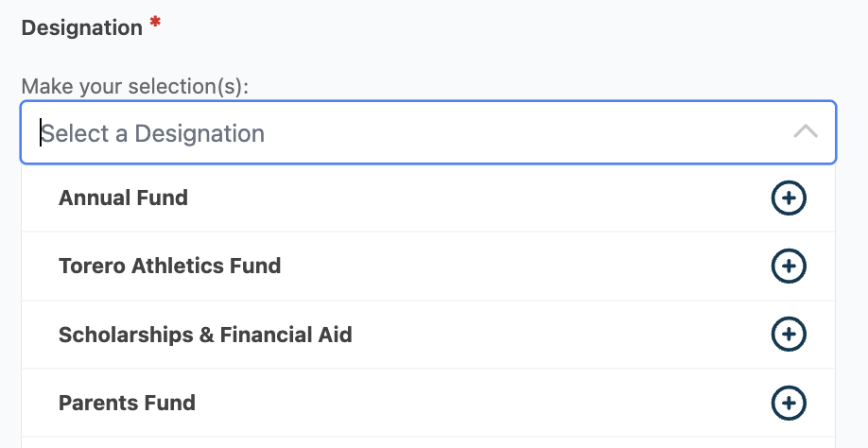Pick the Scholarships & Financial Aid entry

pyautogui.click(x=205, y=335)
